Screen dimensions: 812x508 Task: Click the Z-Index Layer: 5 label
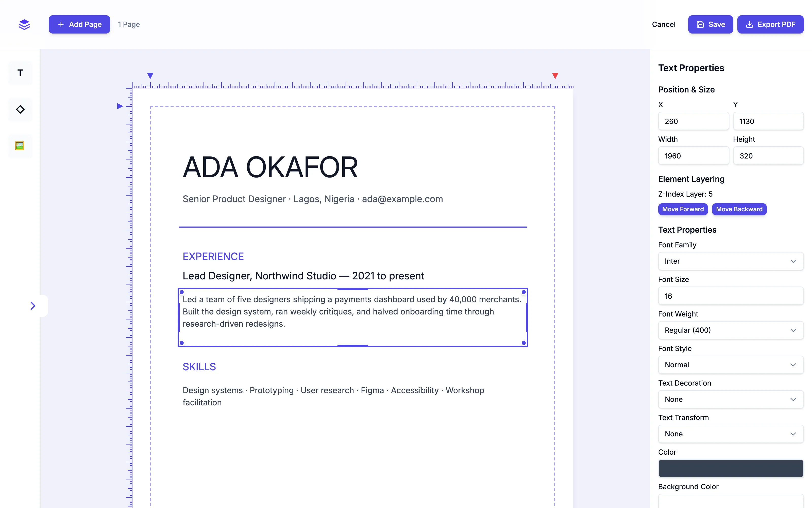pos(685,194)
